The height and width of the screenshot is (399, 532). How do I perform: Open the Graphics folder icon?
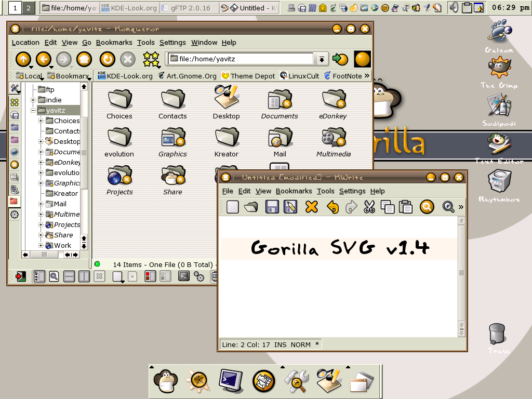(x=172, y=137)
